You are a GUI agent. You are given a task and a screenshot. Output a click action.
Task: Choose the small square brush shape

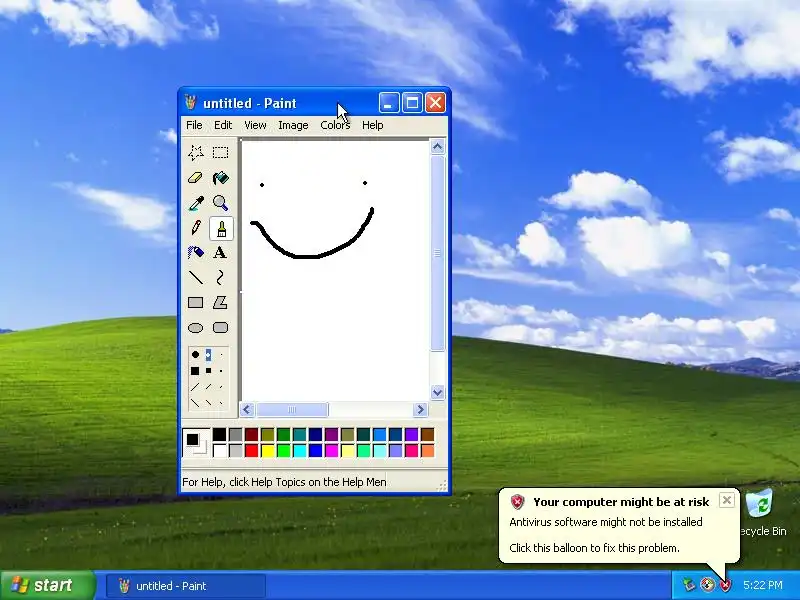coord(221,371)
